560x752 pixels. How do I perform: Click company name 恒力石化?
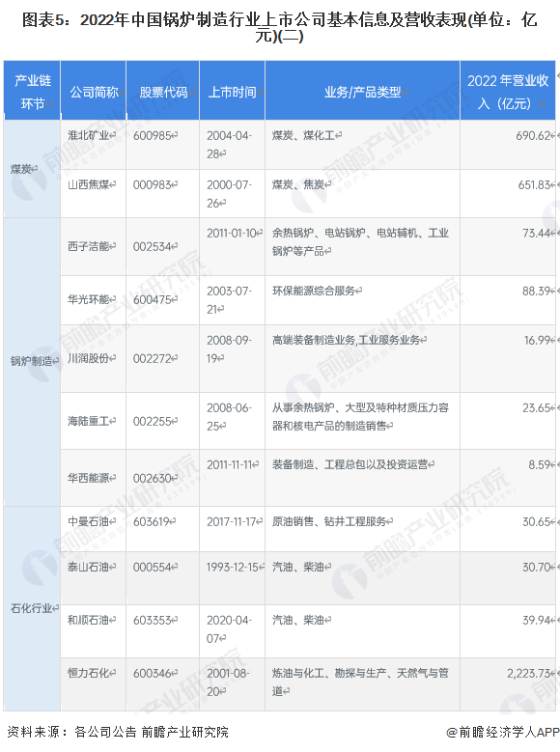[x=89, y=673]
